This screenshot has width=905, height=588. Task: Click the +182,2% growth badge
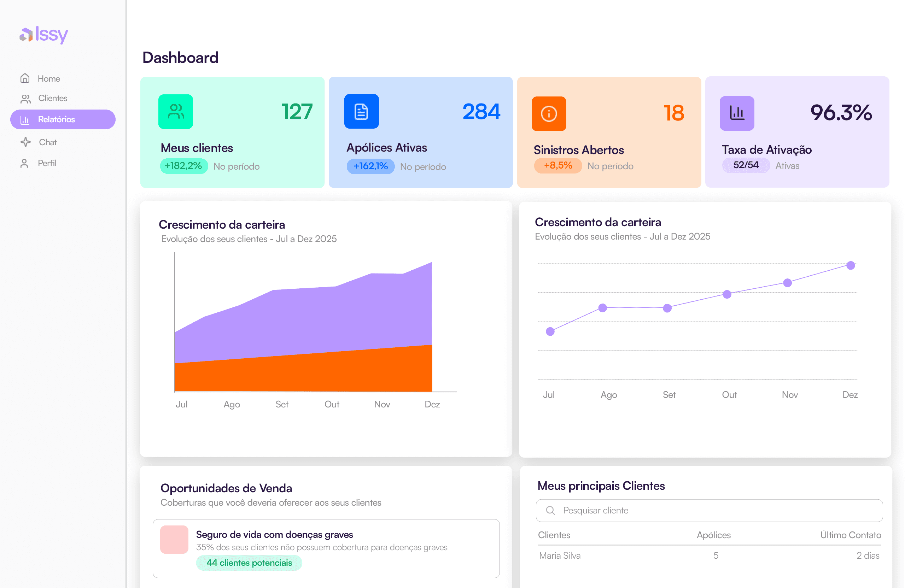pos(184,166)
